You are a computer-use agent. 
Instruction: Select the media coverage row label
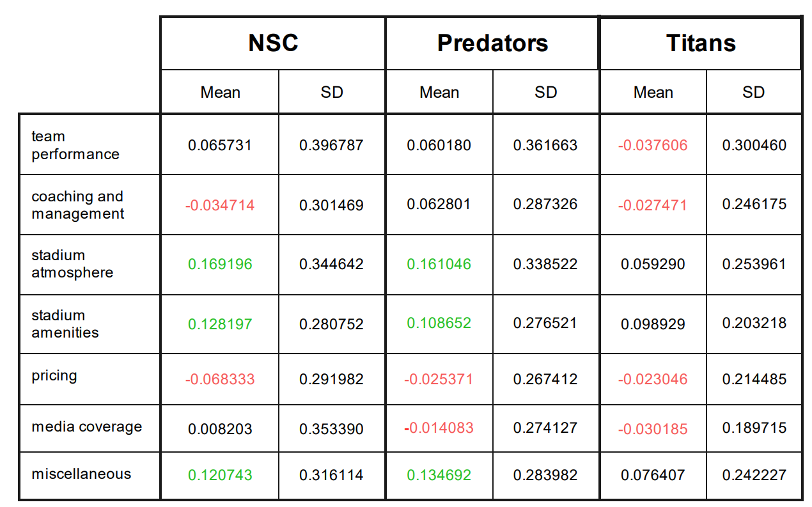pos(87,426)
